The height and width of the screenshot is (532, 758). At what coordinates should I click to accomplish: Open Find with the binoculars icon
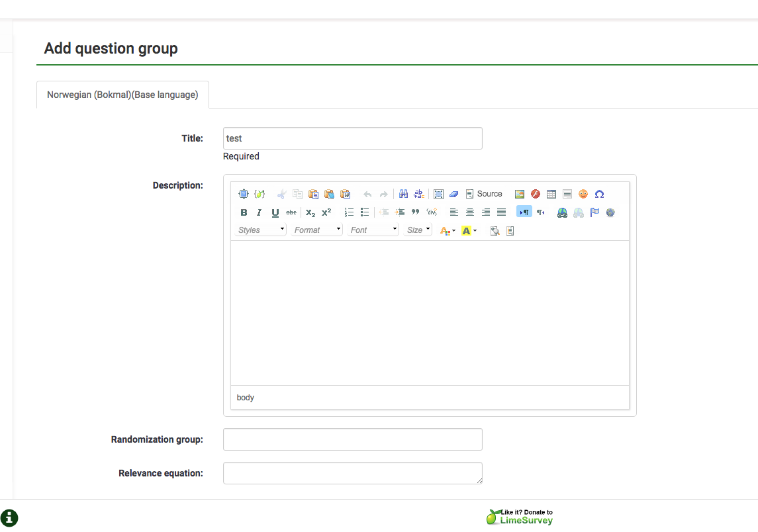(x=403, y=195)
